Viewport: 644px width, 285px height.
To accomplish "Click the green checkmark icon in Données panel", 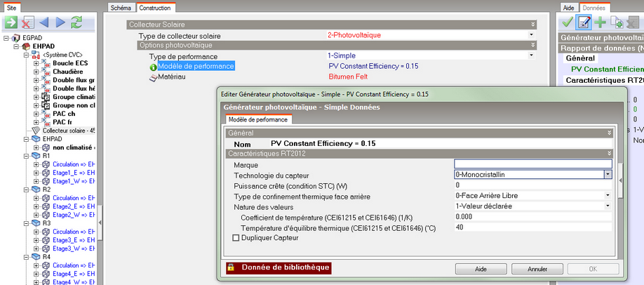I will (x=568, y=22).
